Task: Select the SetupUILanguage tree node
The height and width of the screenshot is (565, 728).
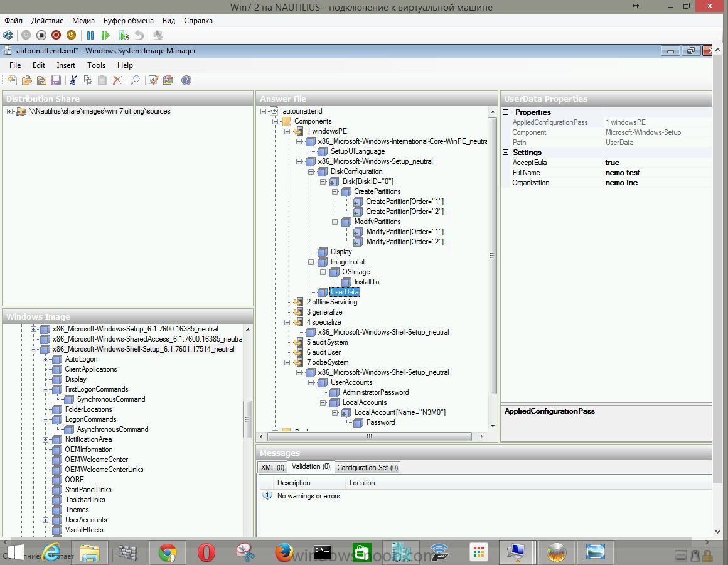Action: click(358, 151)
